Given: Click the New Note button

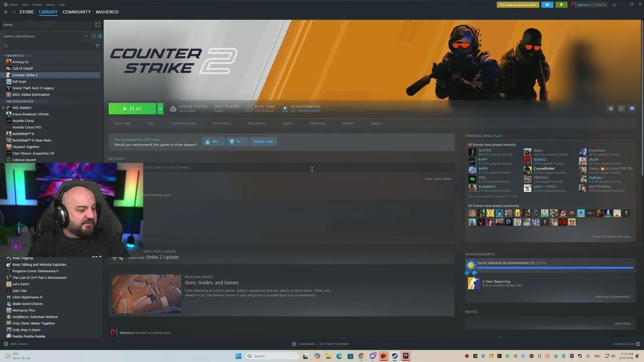Looking at the screenshot, I should point(622,323).
